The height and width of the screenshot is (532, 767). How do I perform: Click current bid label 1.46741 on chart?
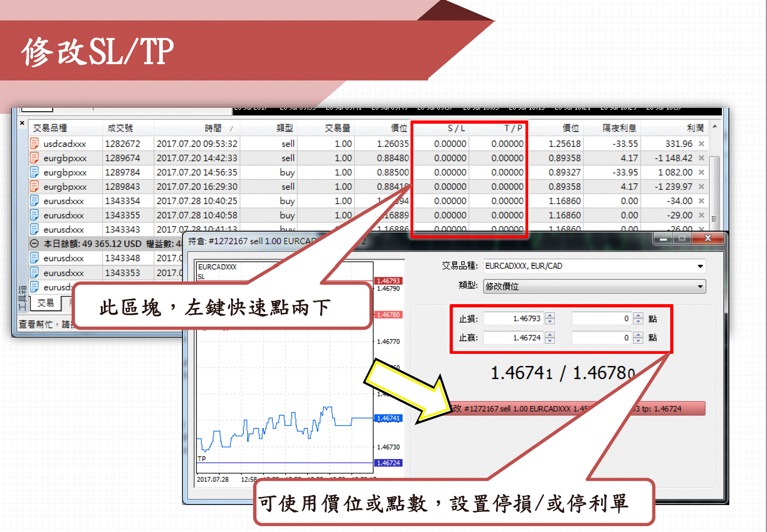pos(388,418)
